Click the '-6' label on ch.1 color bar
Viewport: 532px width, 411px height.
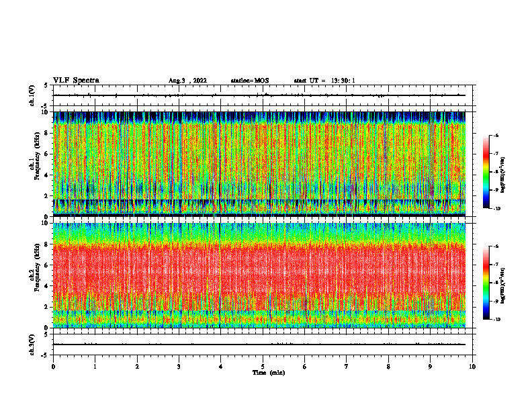(496, 135)
